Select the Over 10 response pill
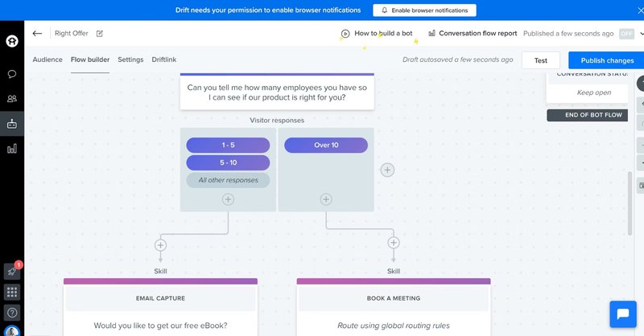 coord(326,145)
